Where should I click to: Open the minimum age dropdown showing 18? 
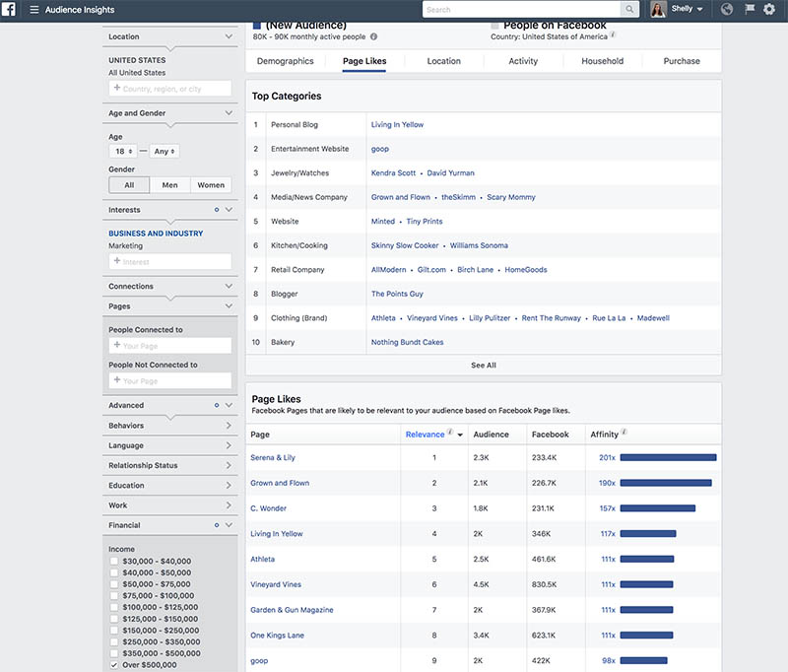tap(122, 151)
